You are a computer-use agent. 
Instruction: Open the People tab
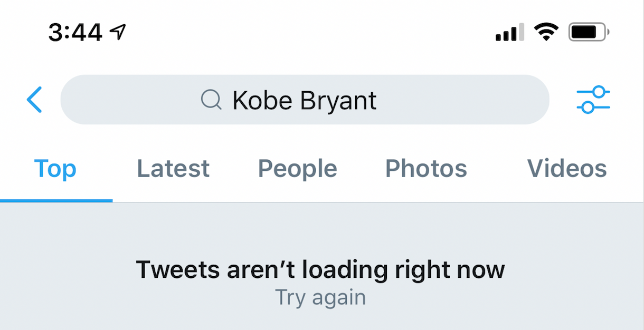tap(297, 169)
